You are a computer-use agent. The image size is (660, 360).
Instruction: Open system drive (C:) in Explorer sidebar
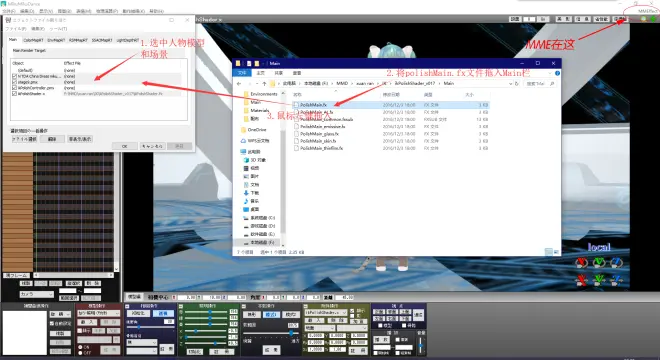[x=260, y=218]
